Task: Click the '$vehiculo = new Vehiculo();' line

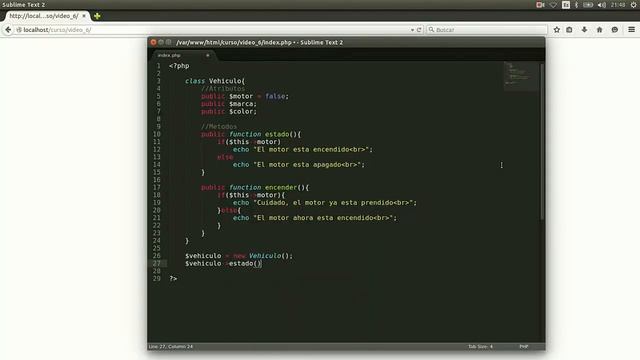Action: pos(239,256)
